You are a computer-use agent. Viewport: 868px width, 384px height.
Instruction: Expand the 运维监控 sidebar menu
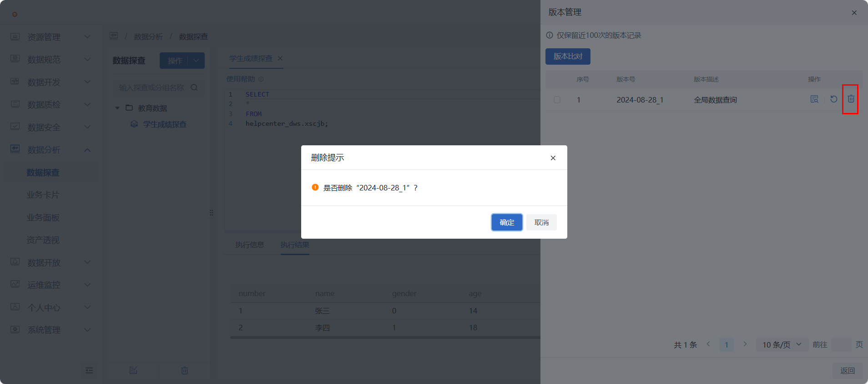87,285
